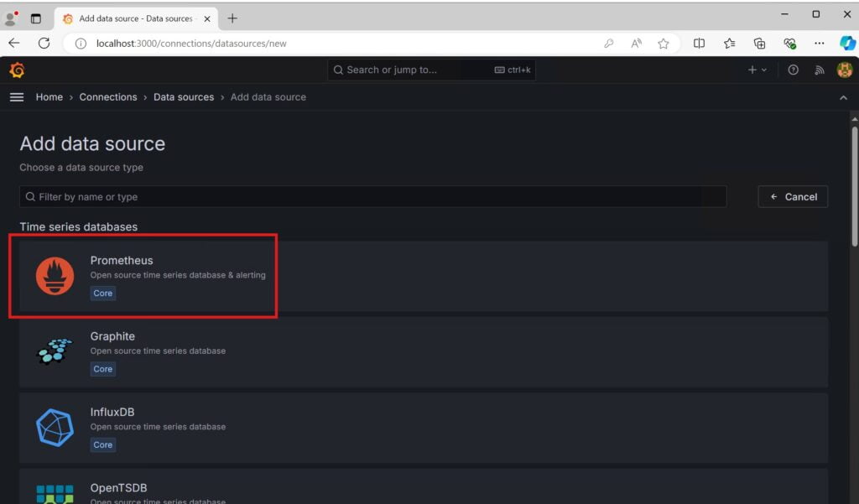This screenshot has height=504, width=859.
Task: Open the Grafana help question mark icon
Action: (x=793, y=70)
